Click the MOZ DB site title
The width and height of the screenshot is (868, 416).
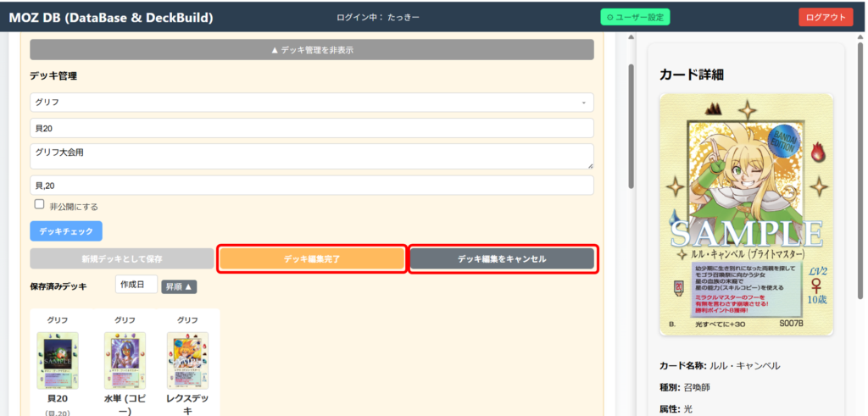point(111,17)
